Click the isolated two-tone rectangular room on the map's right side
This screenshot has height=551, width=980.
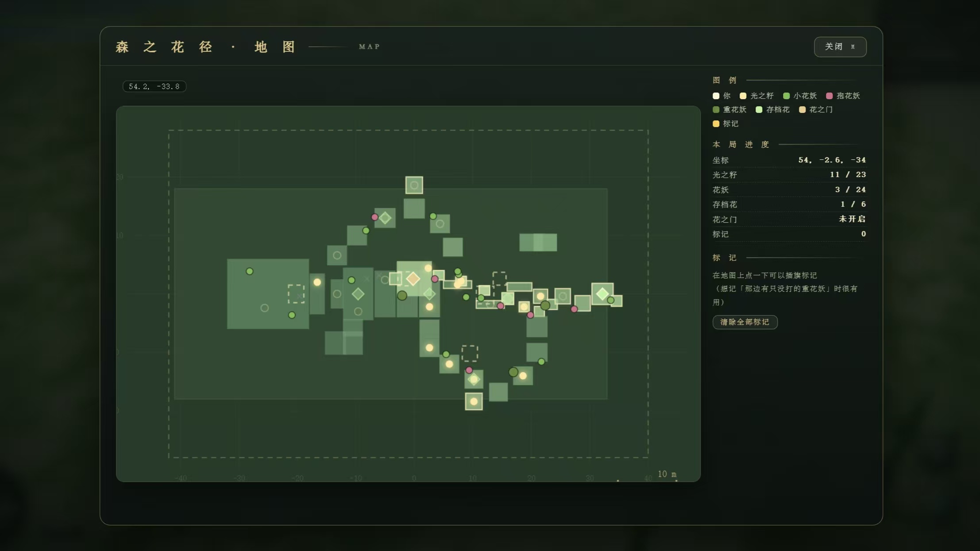coord(538,242)
